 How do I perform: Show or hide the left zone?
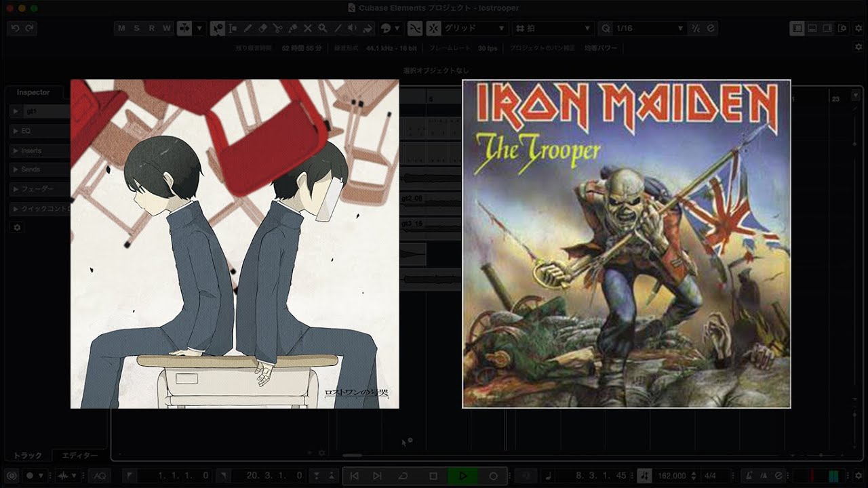point(797,28)
